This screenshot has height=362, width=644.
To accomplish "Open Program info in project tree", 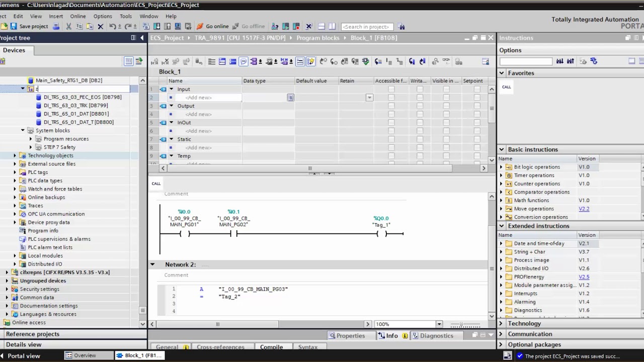I will (x=43, y=230).
